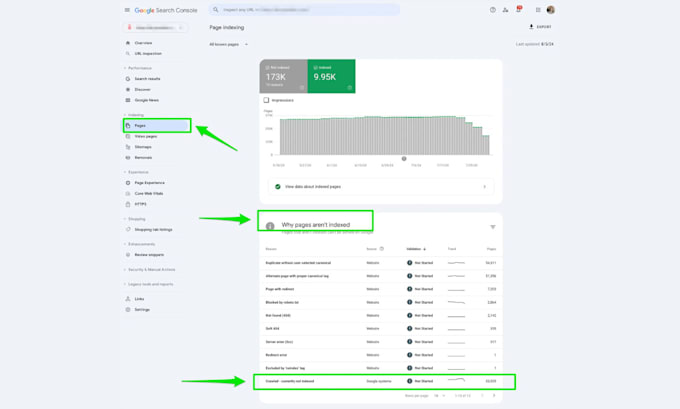Open the Pages item in sidebar

click(x=157, y=125)
